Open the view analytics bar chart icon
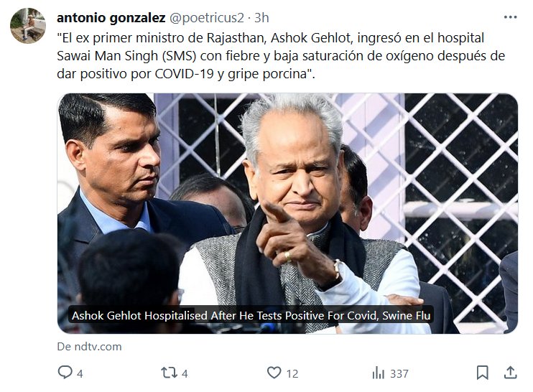Viewport: 533px width, 392px height. [x=378, y=373]
